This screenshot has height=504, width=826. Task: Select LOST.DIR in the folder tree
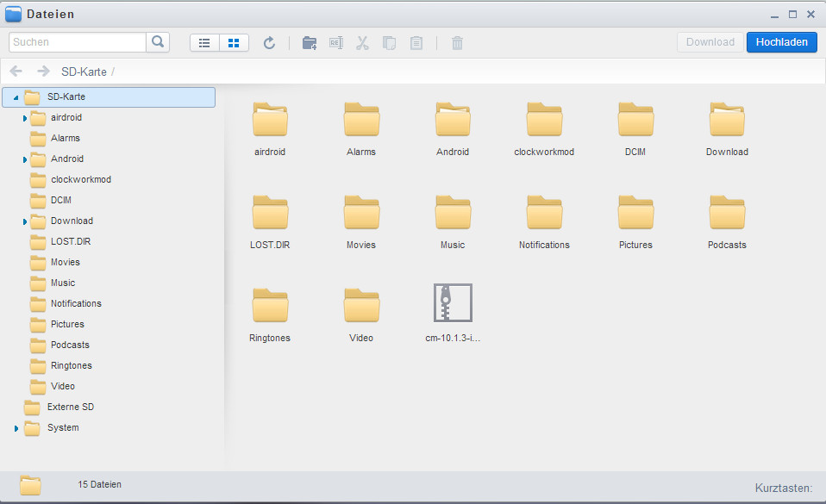pos(71,241)
